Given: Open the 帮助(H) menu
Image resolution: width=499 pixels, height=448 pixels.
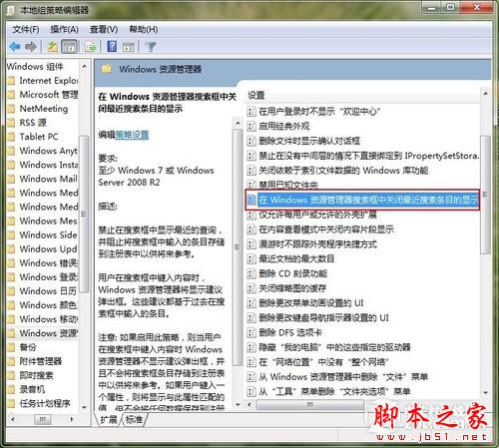Looking at the screenshot, I should (144, 30).
